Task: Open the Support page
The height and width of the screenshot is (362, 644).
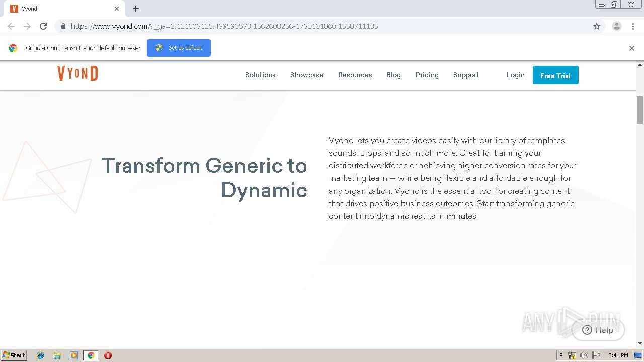Action: pyautogui.click(x=466, y=75)
